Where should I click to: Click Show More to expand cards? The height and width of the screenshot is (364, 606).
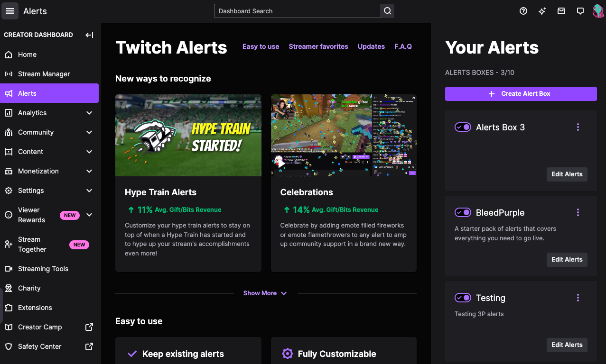click(x=265, y=293)
